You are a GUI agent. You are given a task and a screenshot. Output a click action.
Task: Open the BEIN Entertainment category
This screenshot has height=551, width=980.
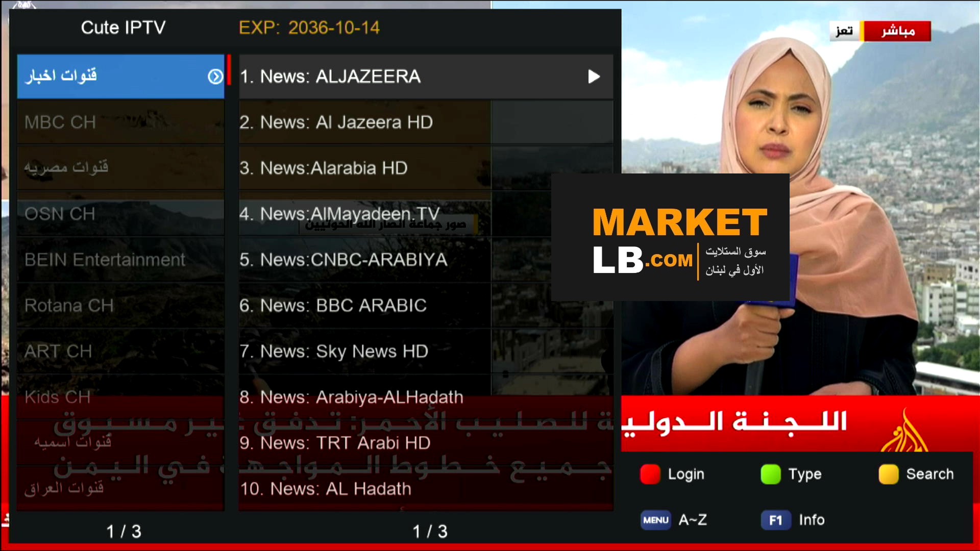pos(120,260)
